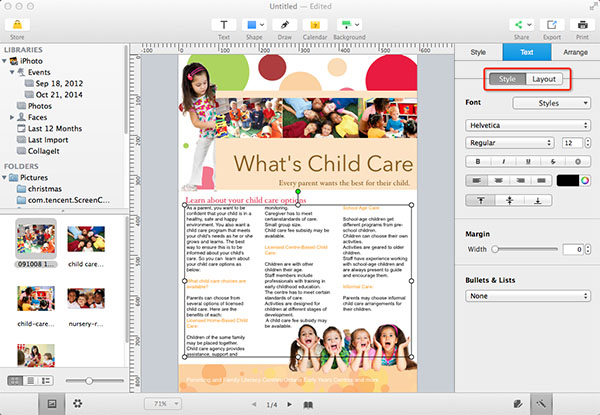
Task: Click the Export icon
Action: (551, 25)
